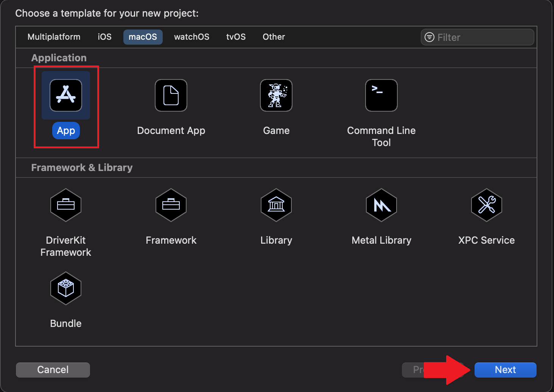This screenshot has width=554, height=392.
Task: Click the Game label text
Action: click(276, 131)
